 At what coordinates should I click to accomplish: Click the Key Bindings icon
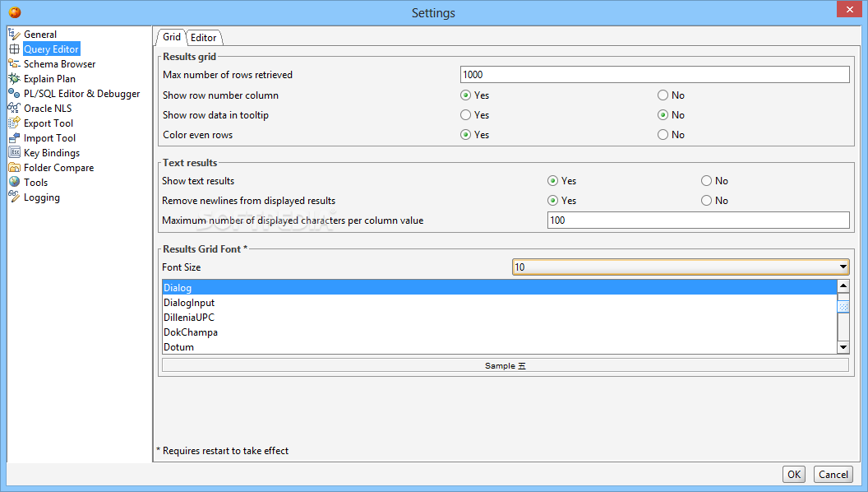click(x=15, y=152)
